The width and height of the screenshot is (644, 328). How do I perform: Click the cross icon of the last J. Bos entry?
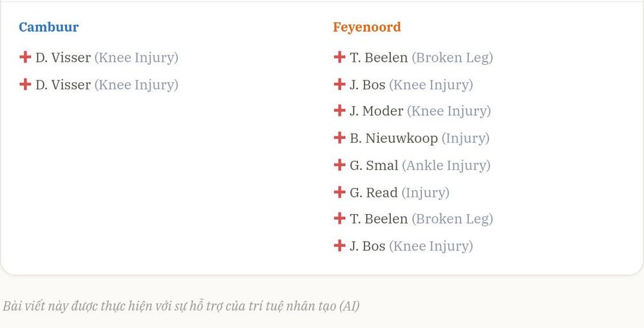339,246
